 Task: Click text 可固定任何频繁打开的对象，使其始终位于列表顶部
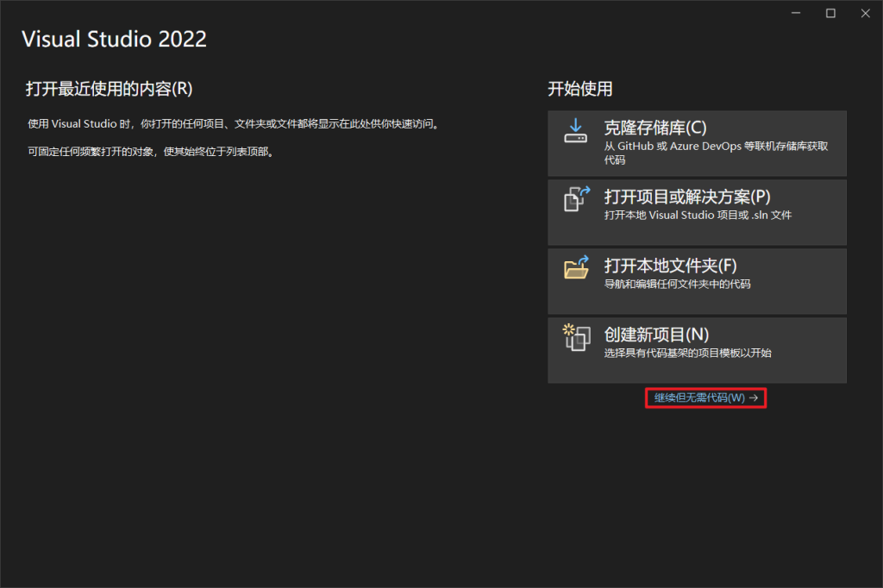151,152
